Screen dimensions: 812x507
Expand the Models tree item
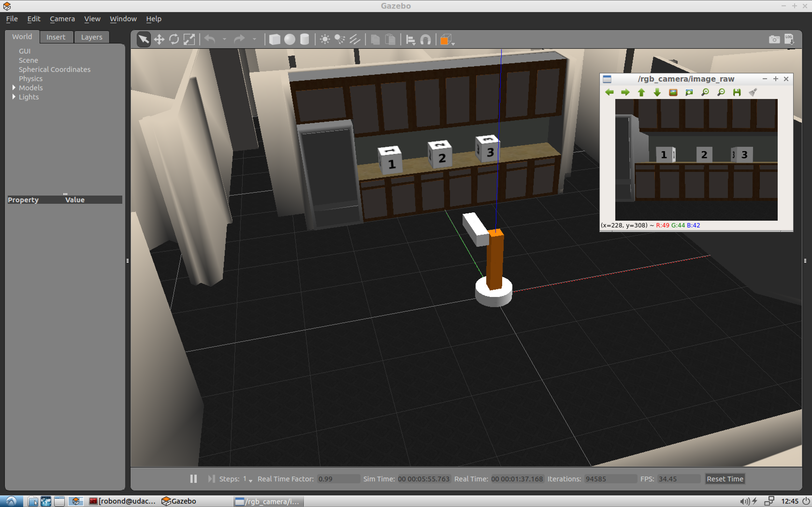pos(14,87)
